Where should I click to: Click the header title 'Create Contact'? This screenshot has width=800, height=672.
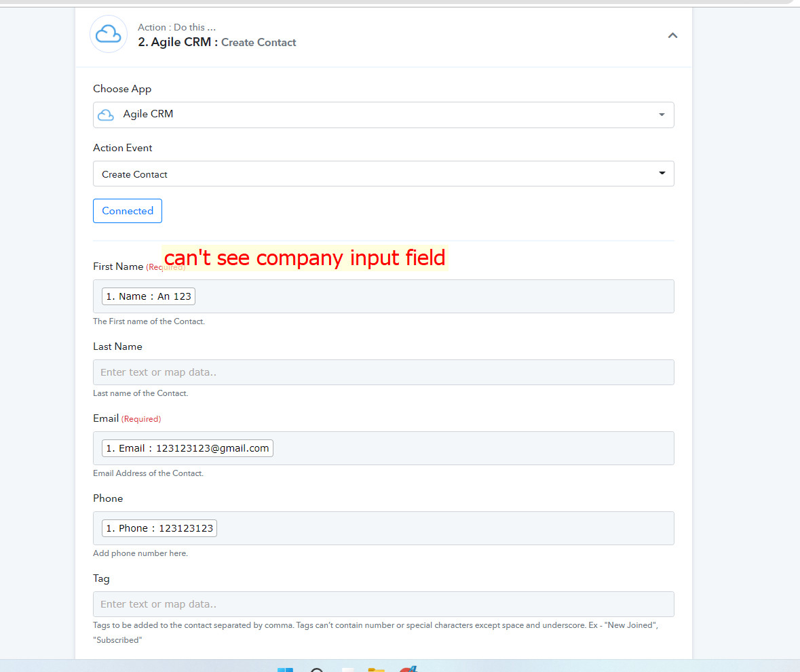click(258, 42)
